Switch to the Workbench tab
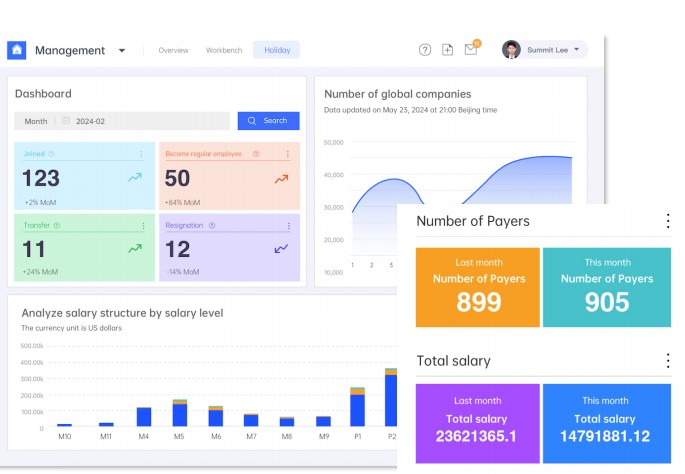This screenshot has width=685, height=474. coord(223,50)
